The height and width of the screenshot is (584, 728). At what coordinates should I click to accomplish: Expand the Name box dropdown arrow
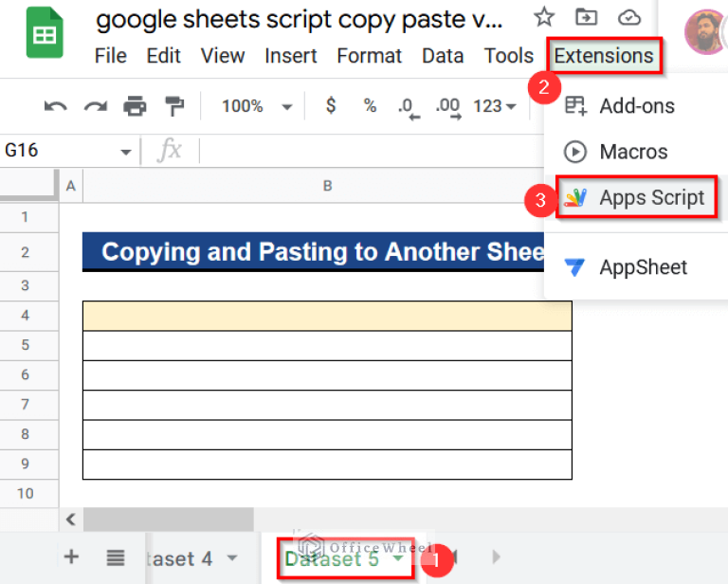pyautogui.click(x=126, y=152)
